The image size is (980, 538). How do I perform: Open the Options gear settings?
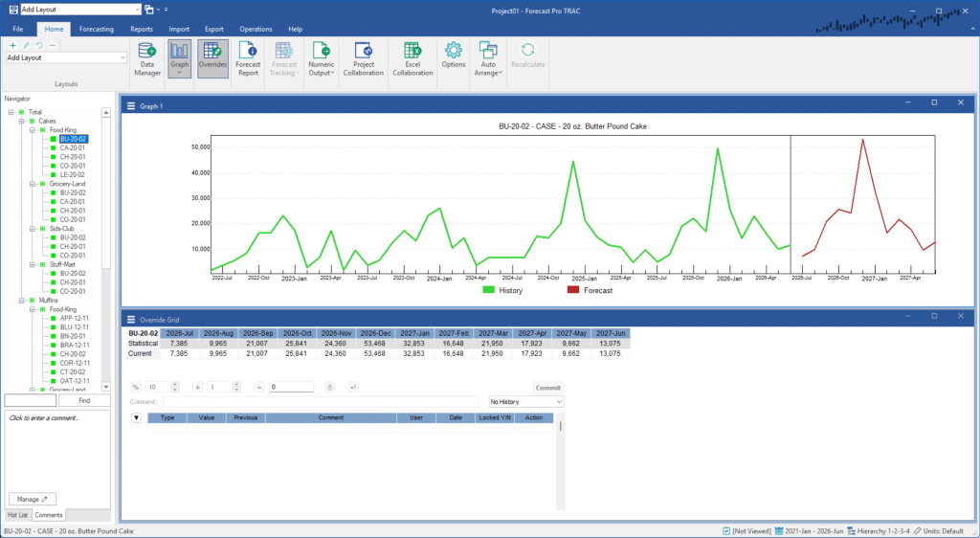(453, 59)
